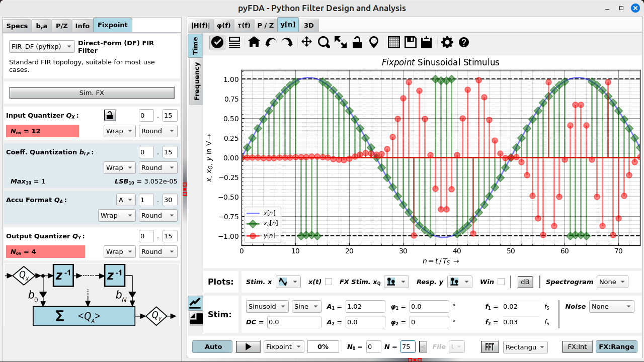Open the Noise None dropdown
Image resolution: width=644 pixels, height=362 pixels.
(612, 306)
